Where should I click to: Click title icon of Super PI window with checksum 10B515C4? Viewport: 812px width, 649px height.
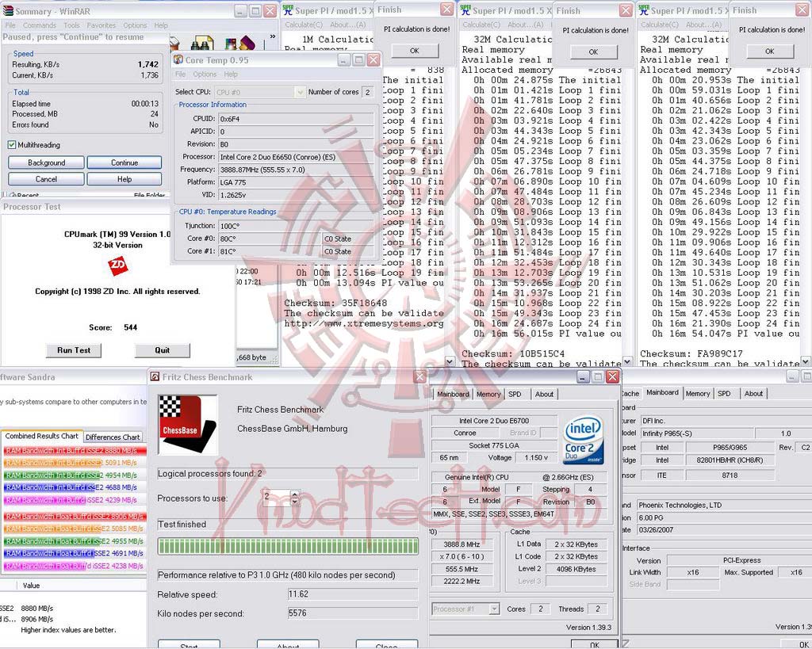click(x=465, y=10)
